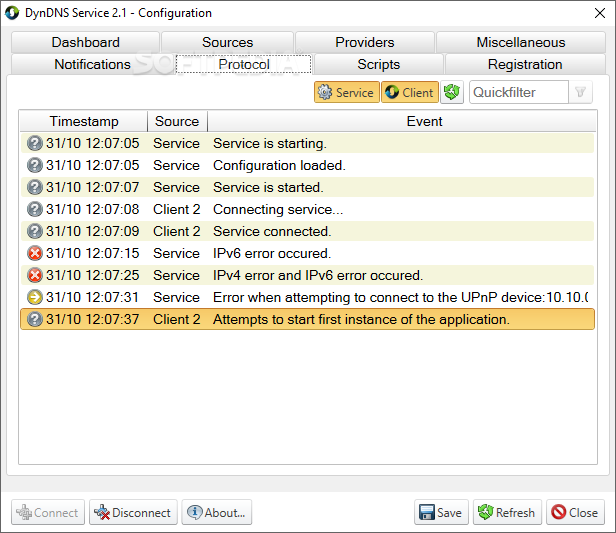
Task: Close the Configuration window with X
Action: click(600, 13)
